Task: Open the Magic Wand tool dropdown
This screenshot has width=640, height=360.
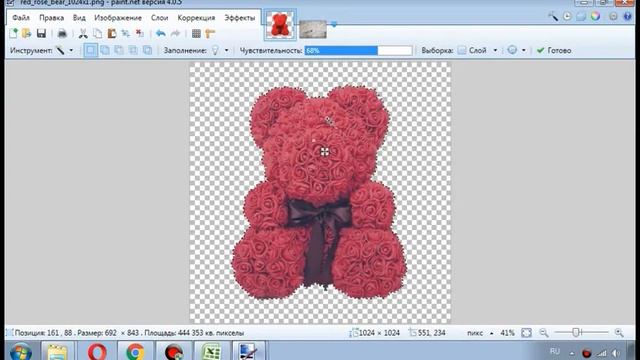Action: pos(71,50)
